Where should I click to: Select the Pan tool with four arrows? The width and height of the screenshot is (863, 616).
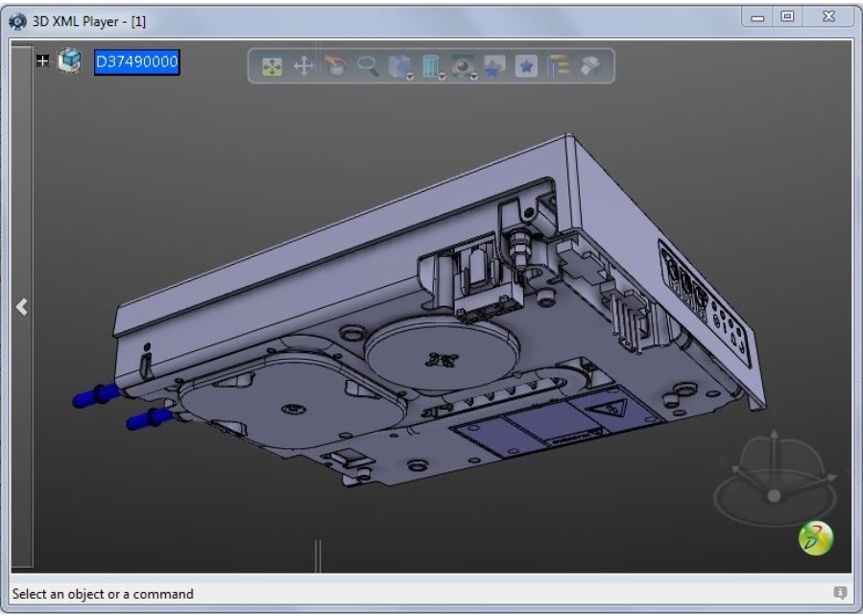click(303, 66)
